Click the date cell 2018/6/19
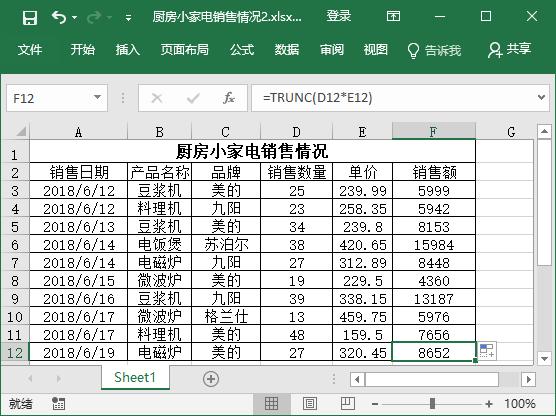Image resolution: width=556 pixels, height=416 pixels. [x=78, y=353]
